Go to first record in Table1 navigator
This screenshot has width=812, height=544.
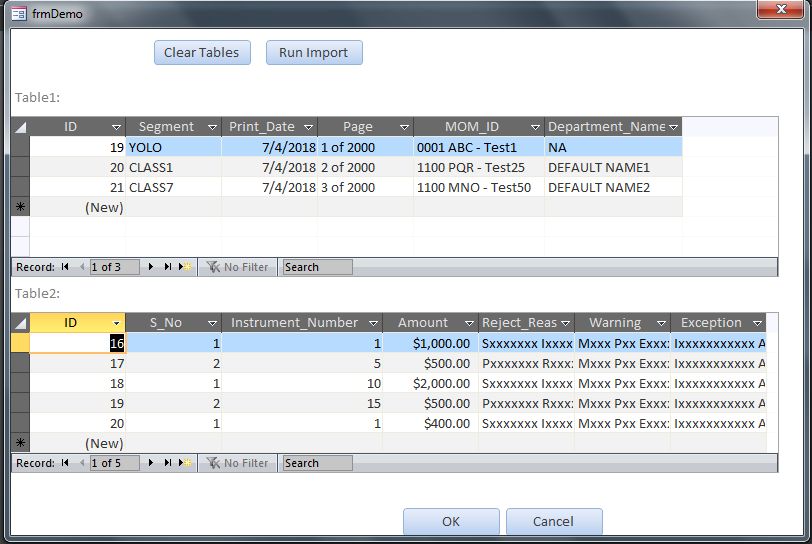65,267
